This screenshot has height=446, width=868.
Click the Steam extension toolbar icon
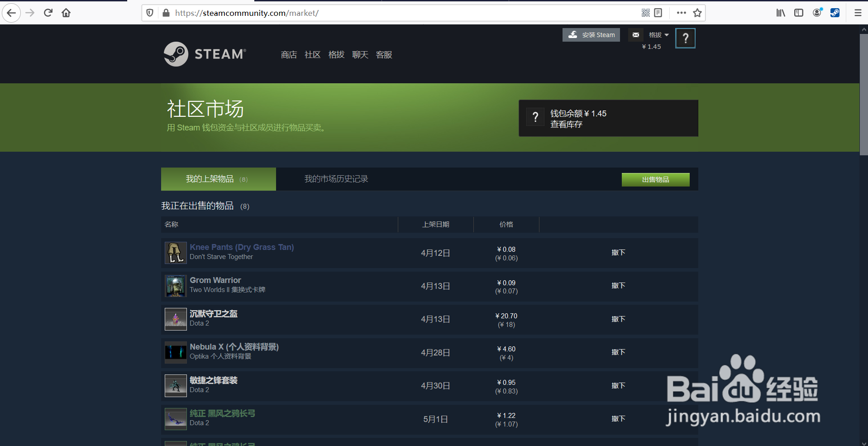point(835,13)
